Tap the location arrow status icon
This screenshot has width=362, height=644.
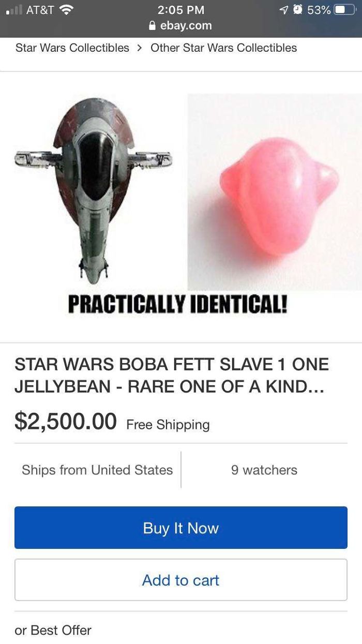[x=283, y=10]
